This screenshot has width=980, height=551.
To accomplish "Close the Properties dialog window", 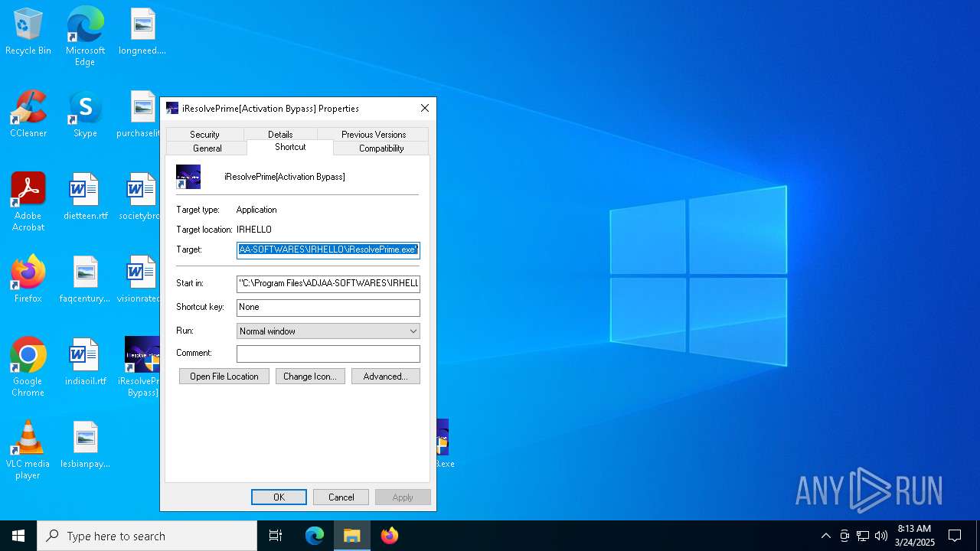I will click(x=425, y=109).
